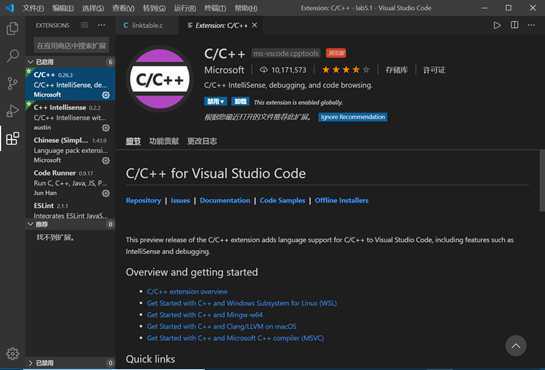
Task: Click the Microsoft publisher name
Action: click(224, 70)
